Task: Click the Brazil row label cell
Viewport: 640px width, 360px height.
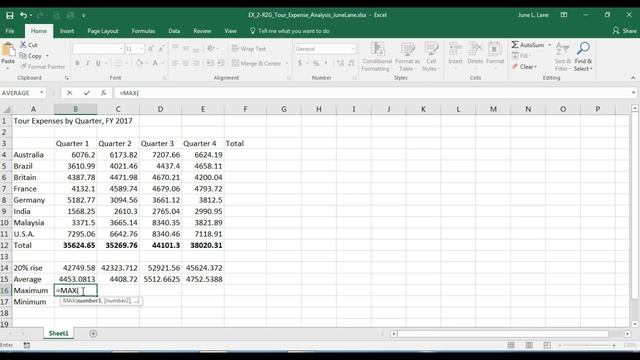Action: tap(33, 167)
